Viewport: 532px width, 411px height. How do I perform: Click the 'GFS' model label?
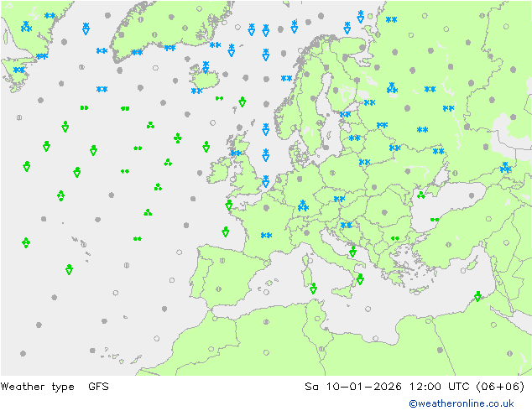[x=98, y=387]
